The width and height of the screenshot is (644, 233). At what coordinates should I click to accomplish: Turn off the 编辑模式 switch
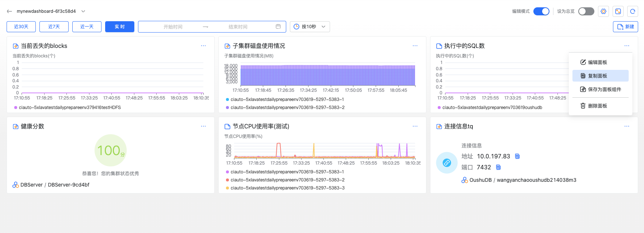point(541,11)
